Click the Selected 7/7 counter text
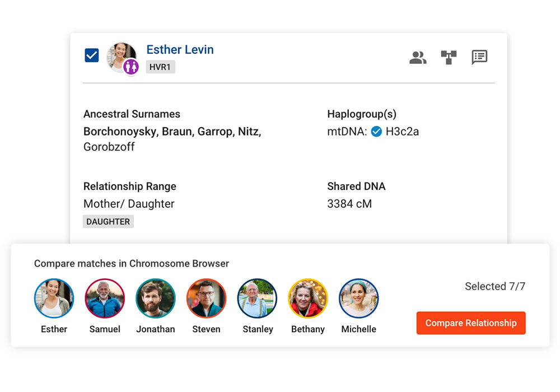The height and width of the screenshot is (392, 560). point(495,286)
